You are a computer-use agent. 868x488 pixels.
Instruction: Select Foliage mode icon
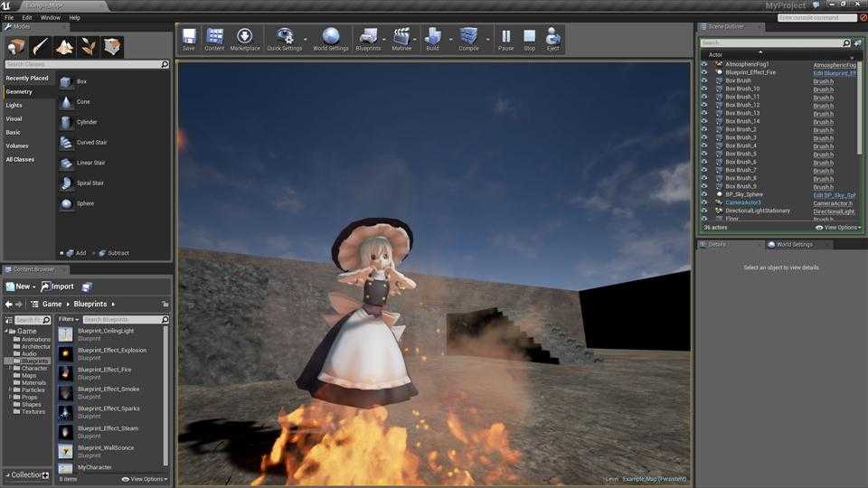click(x=88, y=47)
